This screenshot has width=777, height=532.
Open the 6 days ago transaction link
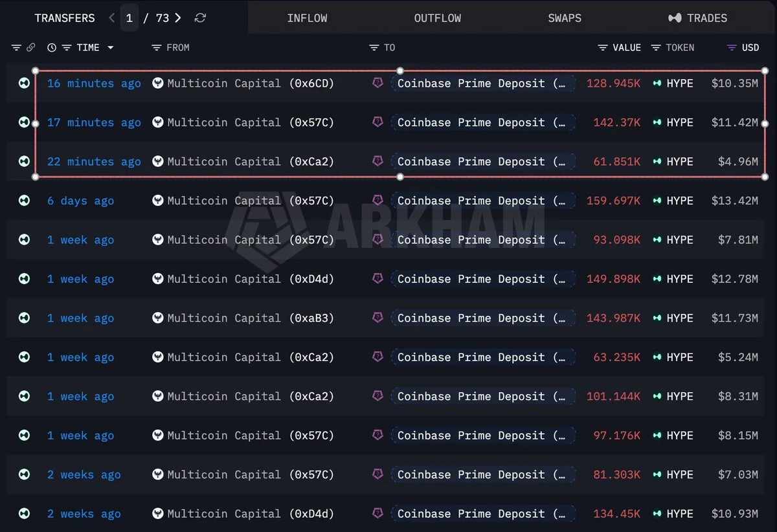click(80, 201)
